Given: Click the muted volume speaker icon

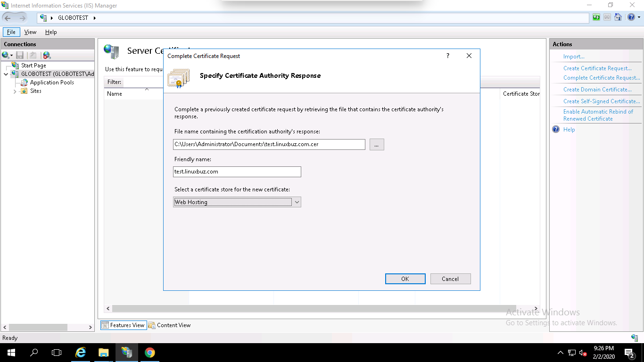Looking at the screenshot, I should (583, 353).
